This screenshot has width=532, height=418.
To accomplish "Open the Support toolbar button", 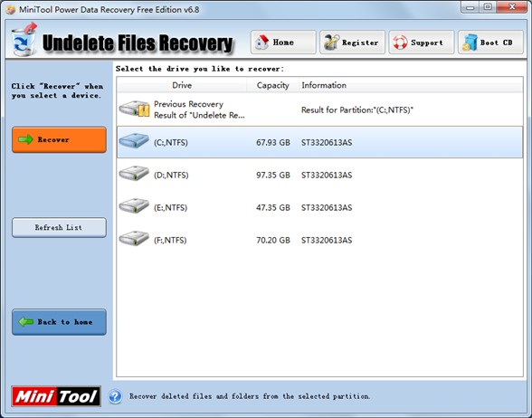I will point(422,43).
